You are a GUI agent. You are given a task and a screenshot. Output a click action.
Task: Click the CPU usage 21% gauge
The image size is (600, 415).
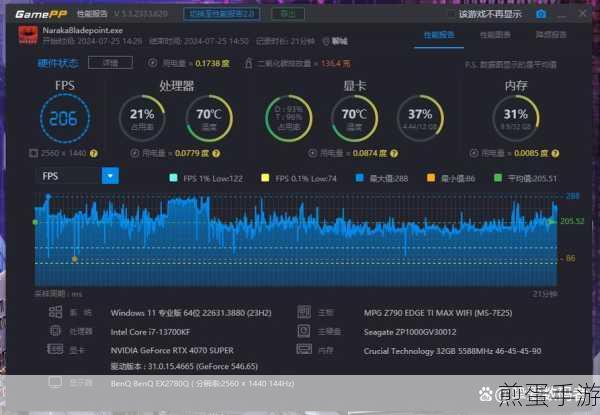[142, 118]
